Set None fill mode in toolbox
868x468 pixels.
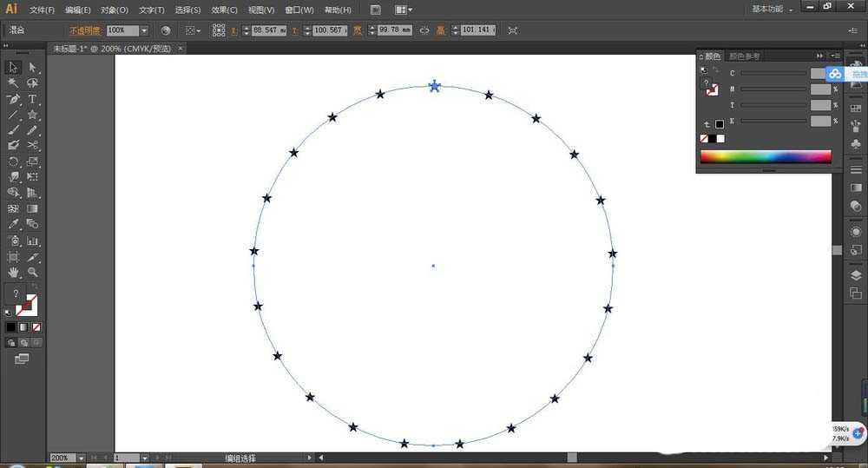point(36,327)
